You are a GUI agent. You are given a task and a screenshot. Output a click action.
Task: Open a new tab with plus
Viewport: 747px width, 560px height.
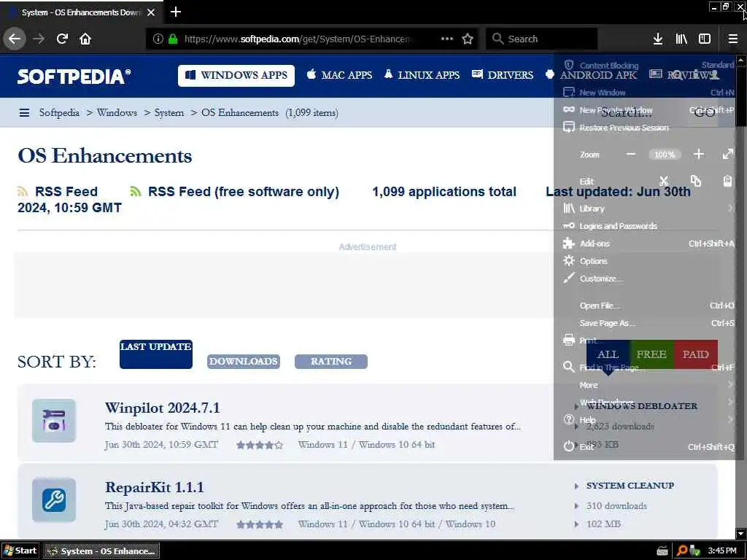175,12
